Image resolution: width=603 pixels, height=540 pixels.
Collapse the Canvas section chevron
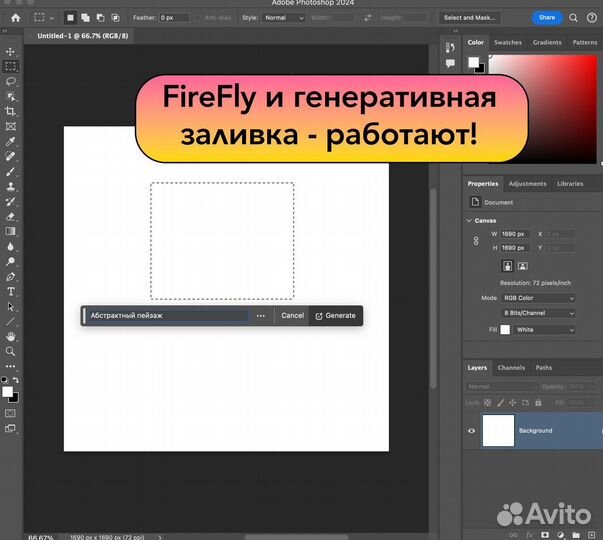click(469, 221)
